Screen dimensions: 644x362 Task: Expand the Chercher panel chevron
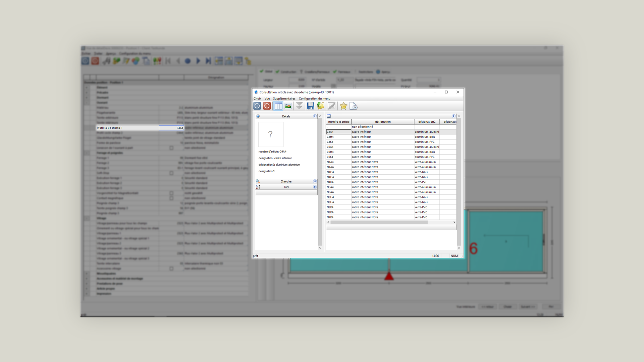pos(315,181)
